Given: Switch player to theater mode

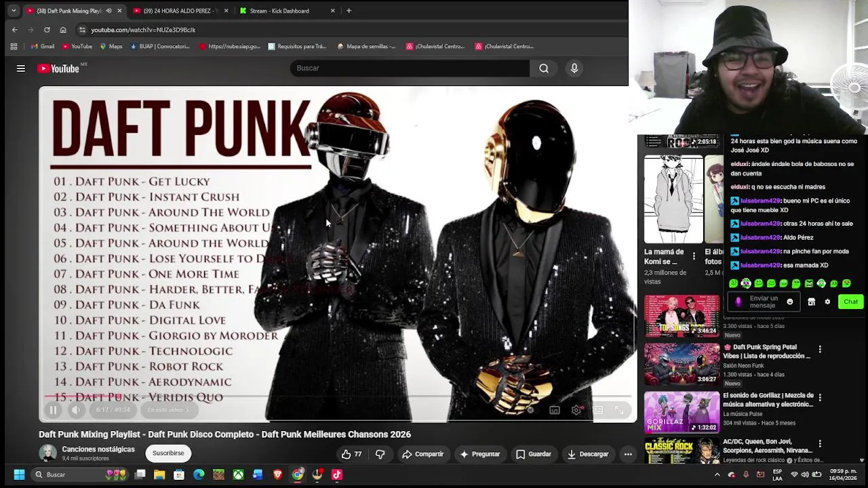Looking at the screenshot, I should pyautogui.click(x=597, y=410).
